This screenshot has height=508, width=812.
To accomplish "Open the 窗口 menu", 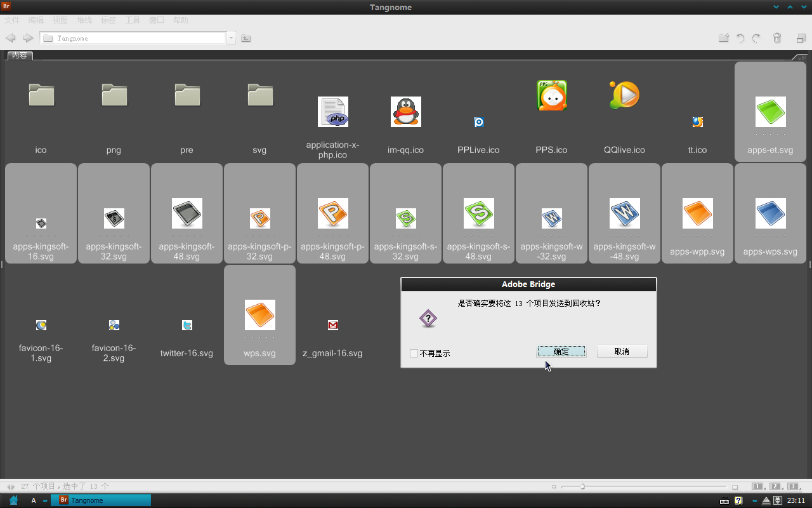I will (157, 20).
